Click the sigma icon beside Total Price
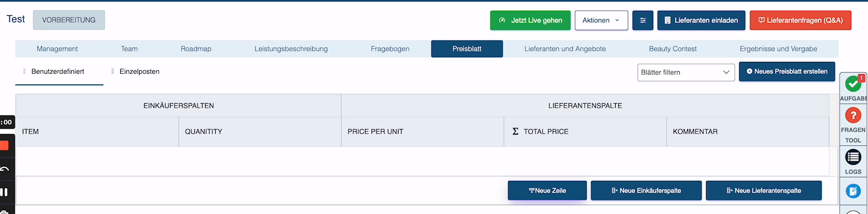This screenshot has width=868, height=214. click(515, 132)
